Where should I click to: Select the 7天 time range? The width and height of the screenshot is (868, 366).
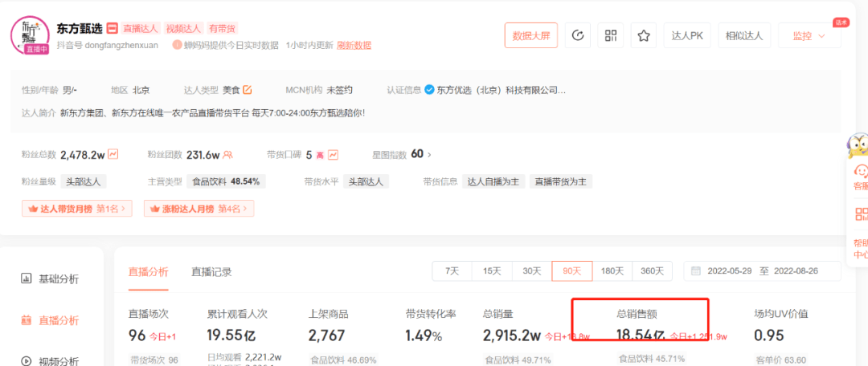pos(452,271)
